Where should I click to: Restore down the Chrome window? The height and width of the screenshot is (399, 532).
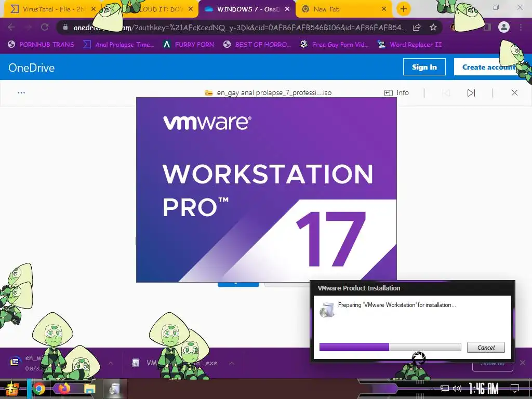click(496, 7)
